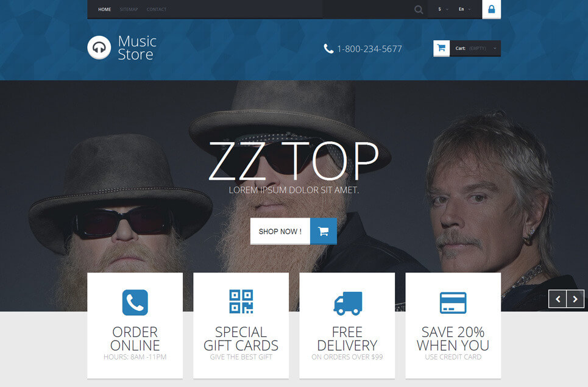The width and height of the screenshot is (588, 387).
Task: Expand the Cart (empty) dropdown
Action: (475, 48)
